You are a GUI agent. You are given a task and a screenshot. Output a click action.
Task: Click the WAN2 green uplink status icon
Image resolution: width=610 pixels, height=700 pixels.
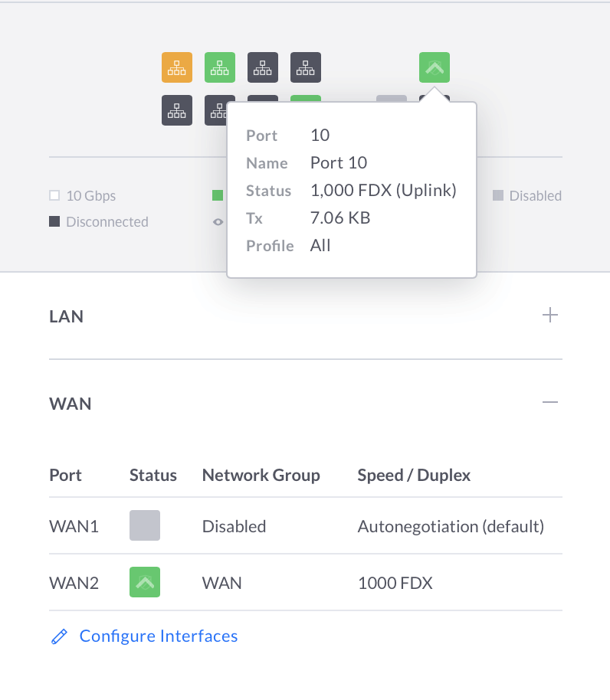pyautogui.click(x=145, y=582)
